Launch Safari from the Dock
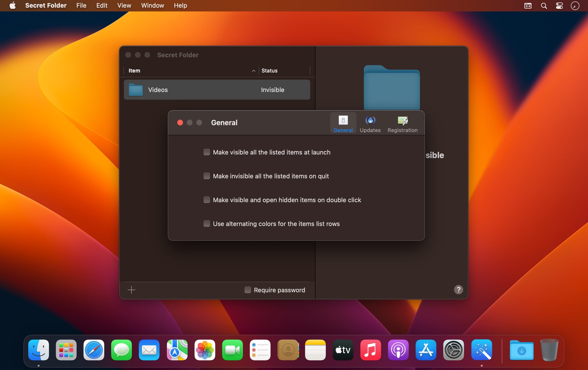This screenshot has height=370, width=588. tap(94, 350)
